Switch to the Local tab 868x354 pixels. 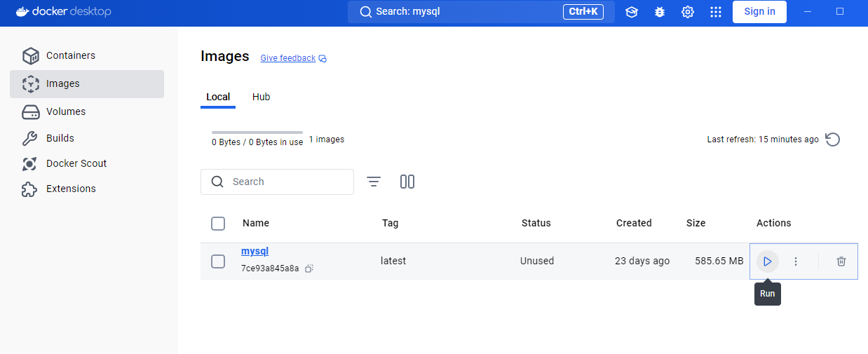pyautogui.click(x=218, y=97)
